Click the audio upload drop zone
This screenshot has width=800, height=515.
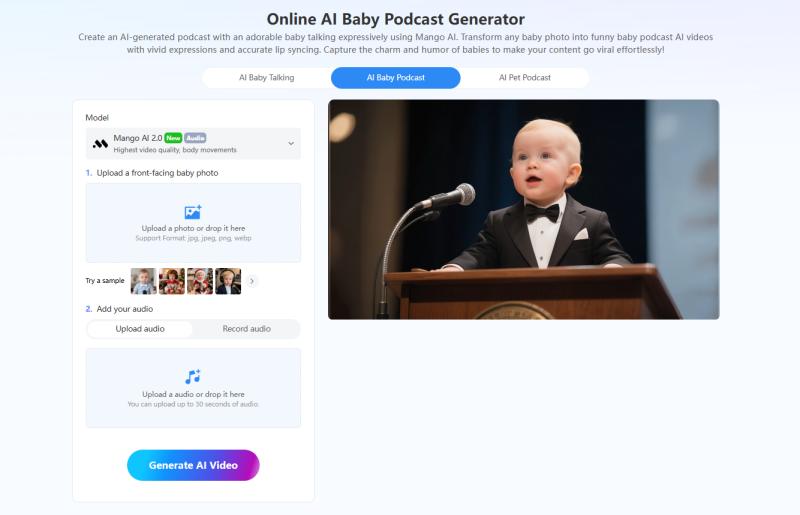point(193,388)
